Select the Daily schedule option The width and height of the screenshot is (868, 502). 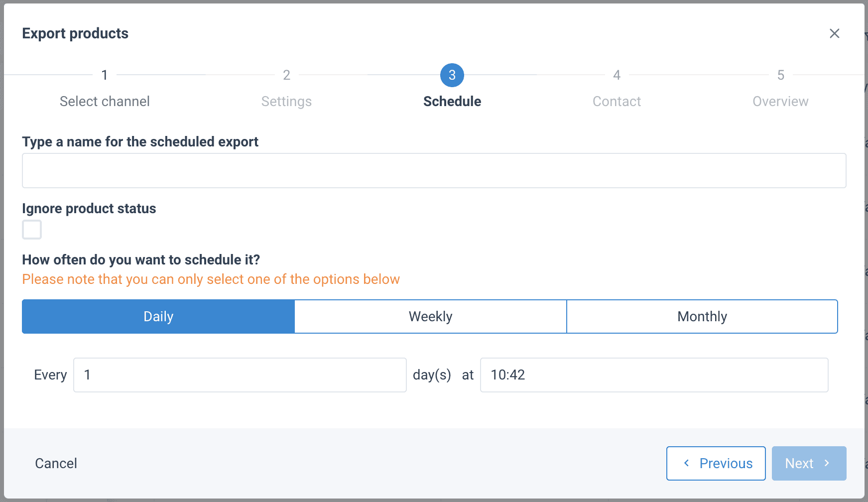point(158,316)
